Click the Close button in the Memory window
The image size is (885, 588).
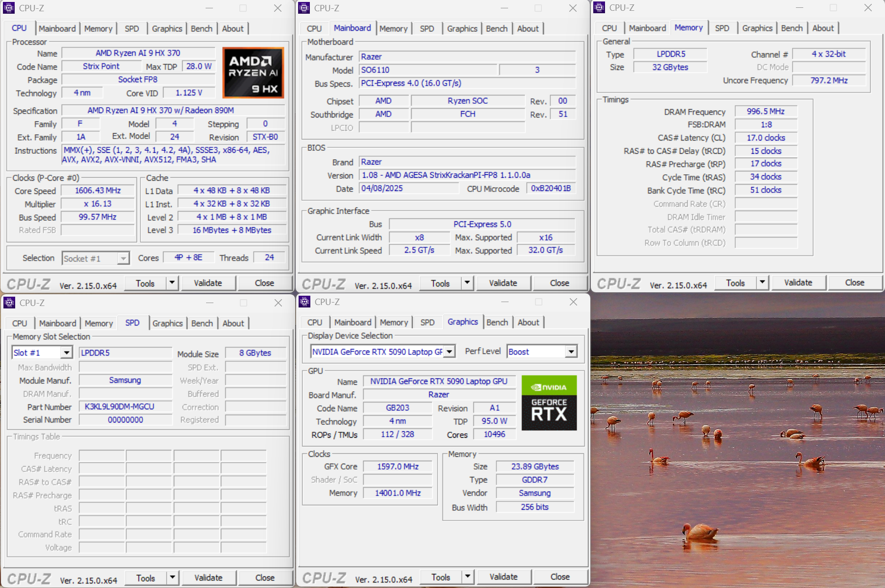pos(855,282)
